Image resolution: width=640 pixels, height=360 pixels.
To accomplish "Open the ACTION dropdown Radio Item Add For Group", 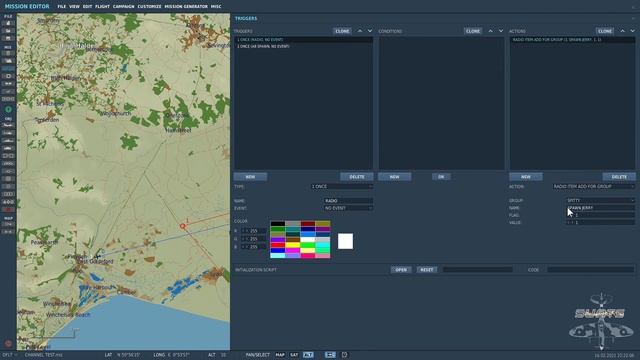I will (594, 187).
